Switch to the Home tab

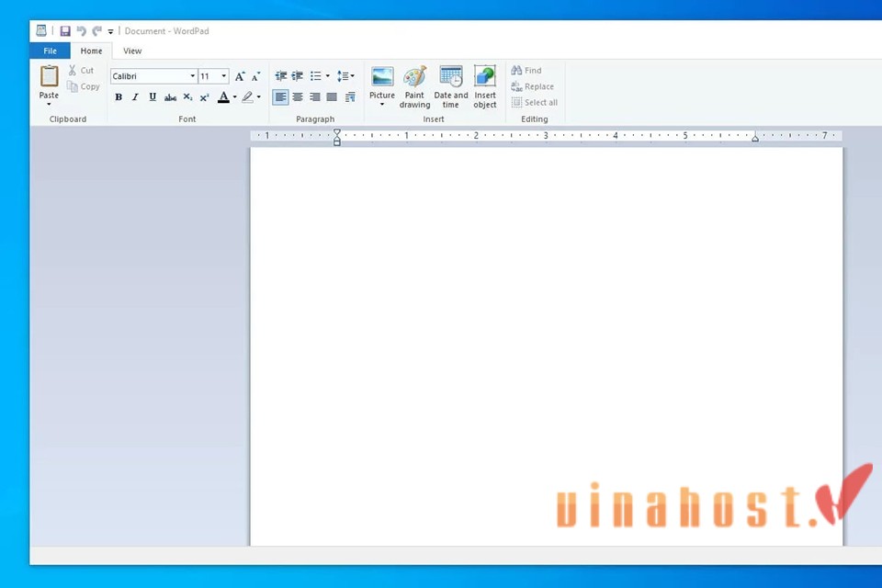pos(91,51)
